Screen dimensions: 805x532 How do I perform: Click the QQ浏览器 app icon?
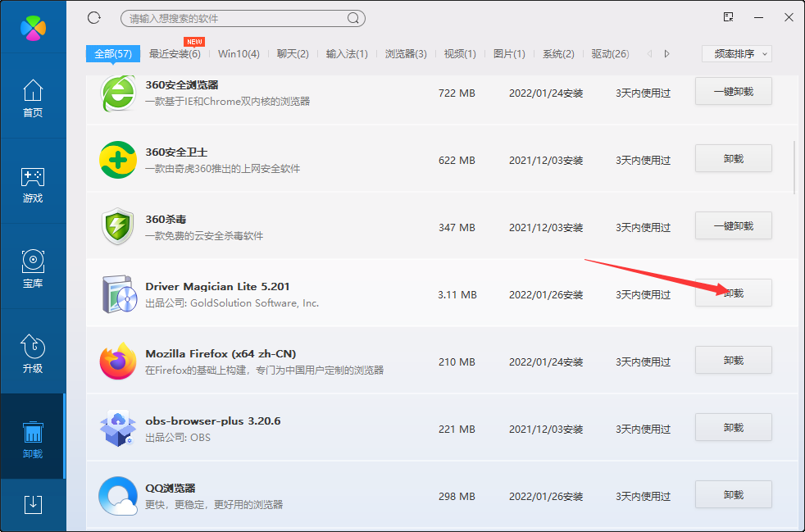click(118, 496)
